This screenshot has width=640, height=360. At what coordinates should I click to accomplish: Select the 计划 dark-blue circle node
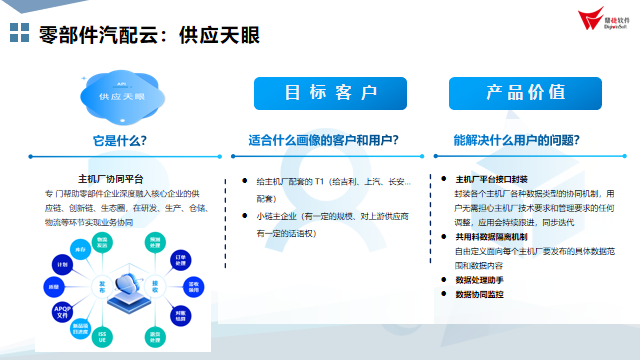click(62, 264)
